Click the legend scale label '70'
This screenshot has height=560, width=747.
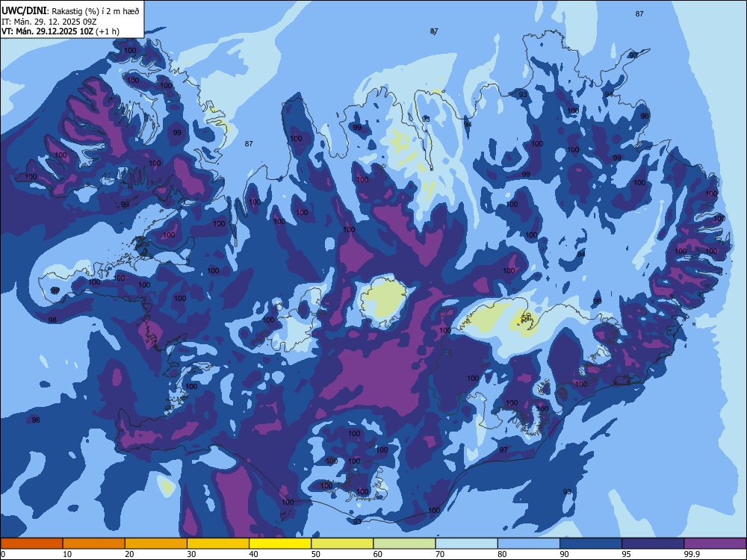click(x=440, y=554)
